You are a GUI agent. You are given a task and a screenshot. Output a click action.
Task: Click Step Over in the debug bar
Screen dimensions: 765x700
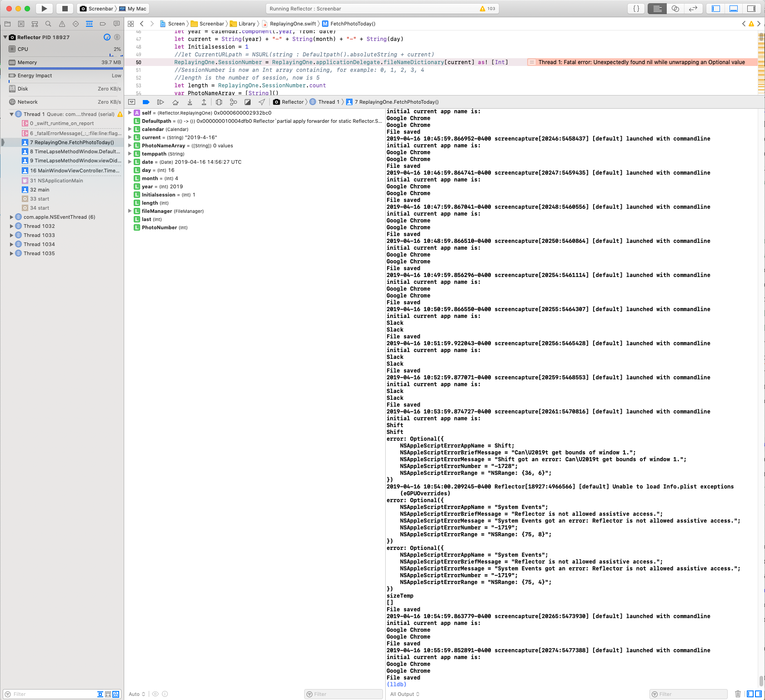click(x=175, y=102)
